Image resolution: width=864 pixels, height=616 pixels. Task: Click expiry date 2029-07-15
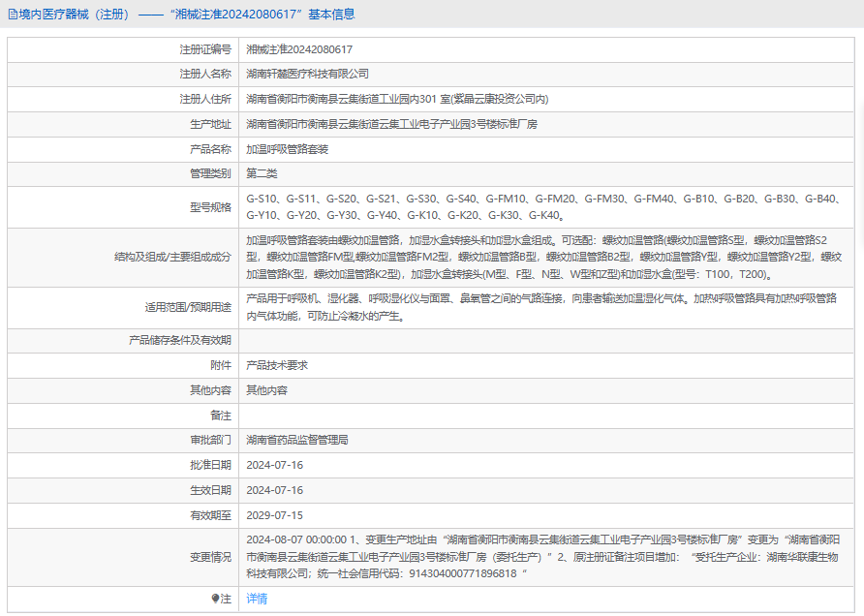coord(275,515)
